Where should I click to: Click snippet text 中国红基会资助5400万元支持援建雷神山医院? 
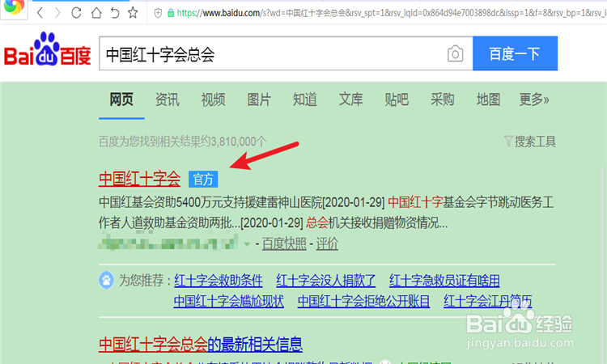[x=210, y=202]
